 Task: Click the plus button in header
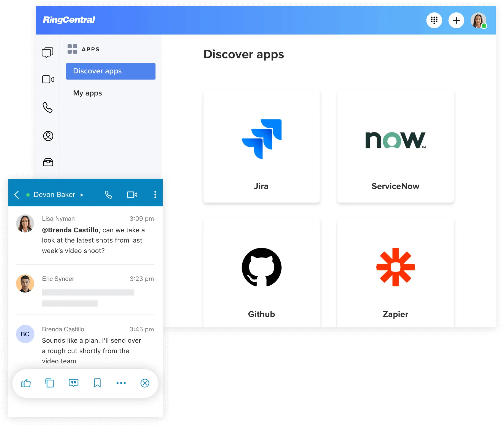(456, 20)
